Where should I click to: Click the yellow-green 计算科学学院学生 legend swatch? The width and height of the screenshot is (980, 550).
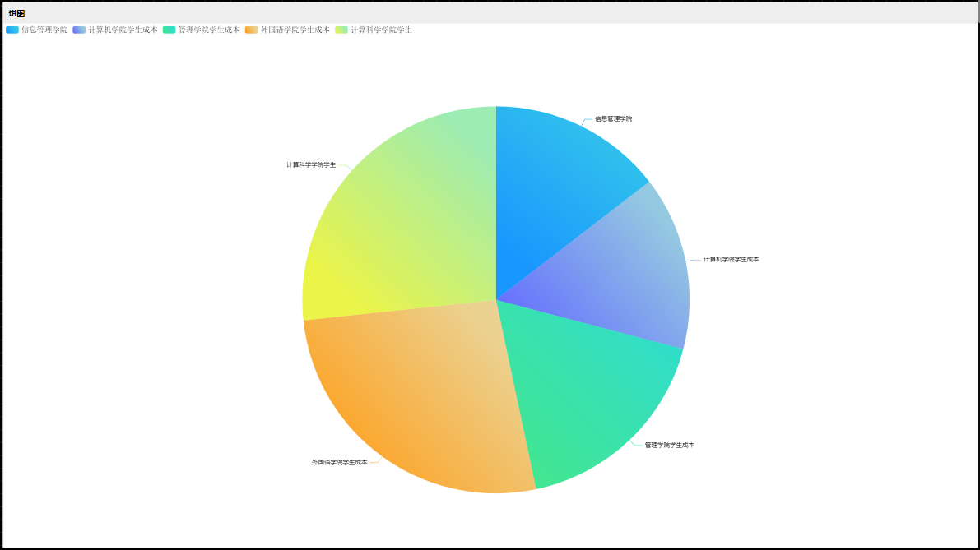coord(341,30)
